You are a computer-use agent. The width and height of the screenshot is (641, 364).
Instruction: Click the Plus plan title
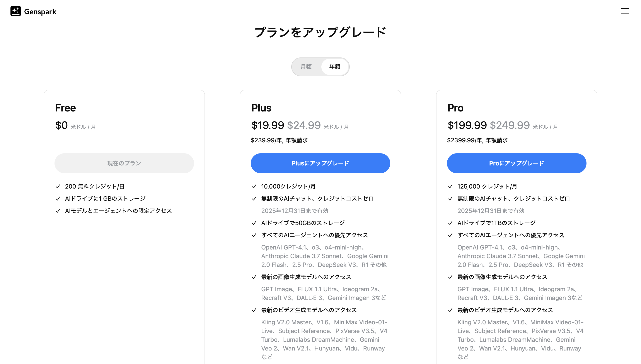coord(261,108)
